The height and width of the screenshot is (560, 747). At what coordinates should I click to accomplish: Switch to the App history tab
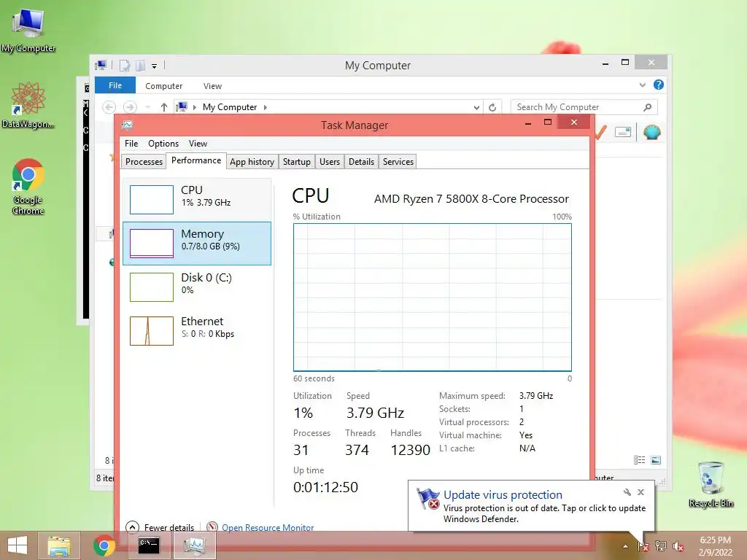click(252, 162)
